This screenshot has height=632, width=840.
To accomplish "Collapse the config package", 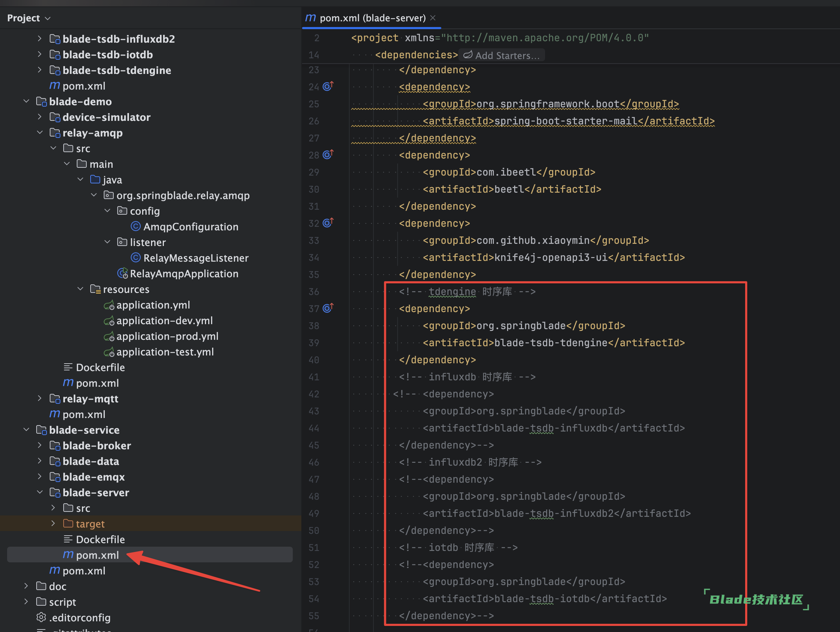I will (x=107, y=211).
